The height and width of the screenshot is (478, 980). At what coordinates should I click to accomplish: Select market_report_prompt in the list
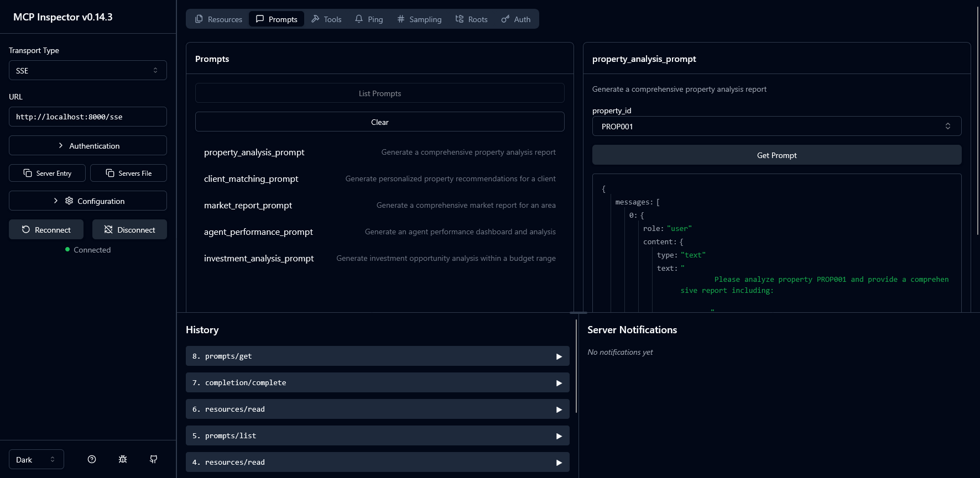coord(380,205)
